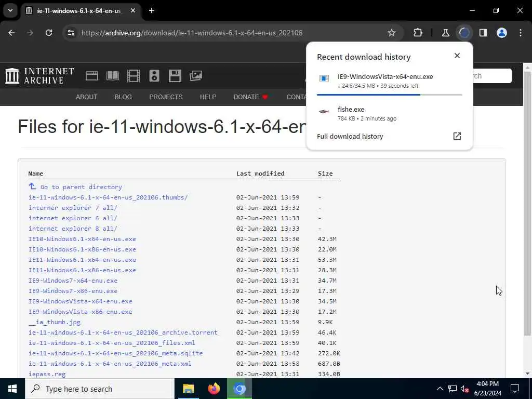This screenshot has width=532, height=399.
Task: Open internet explorer 8 all/ folder
Action: tap(73, 229)
